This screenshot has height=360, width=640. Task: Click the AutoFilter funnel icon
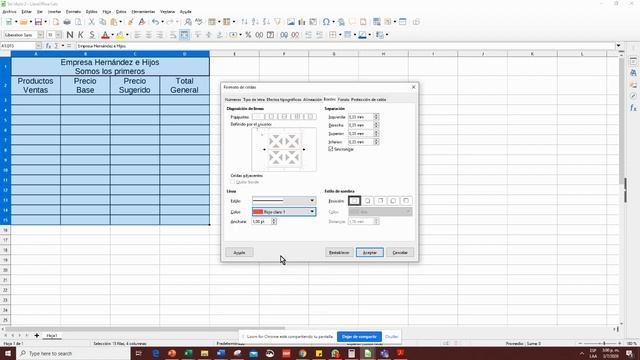(278, 22)
